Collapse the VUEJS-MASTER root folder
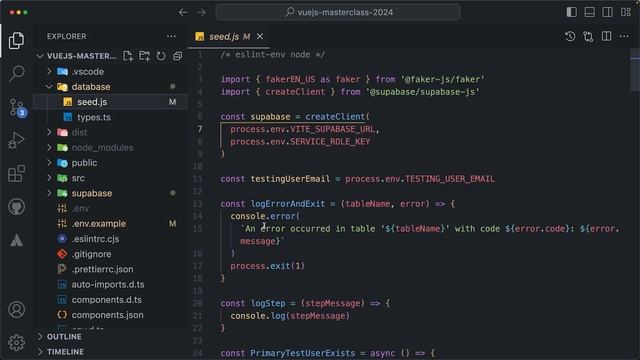Image resolution: width=640 pixels, height=360 pixels. [x=40, y=56]
